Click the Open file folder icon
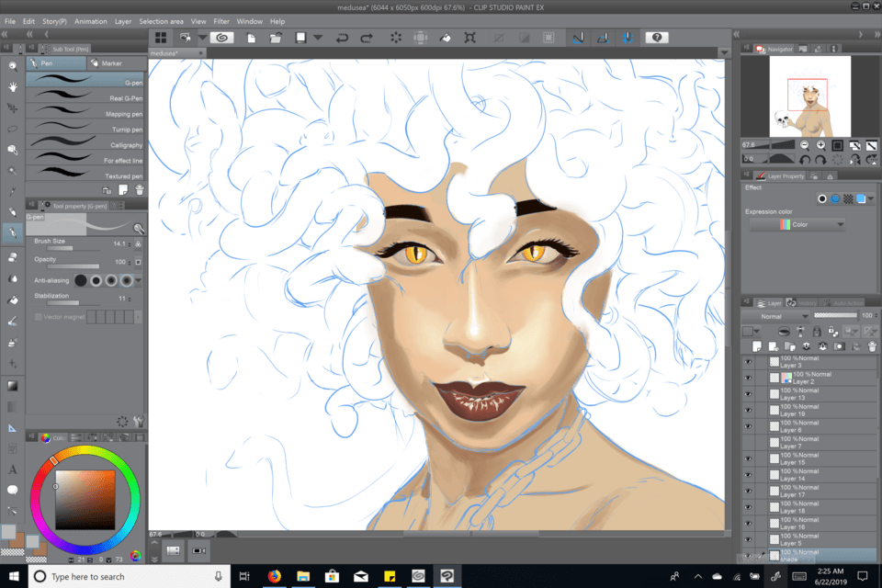 tap(275, 38)
